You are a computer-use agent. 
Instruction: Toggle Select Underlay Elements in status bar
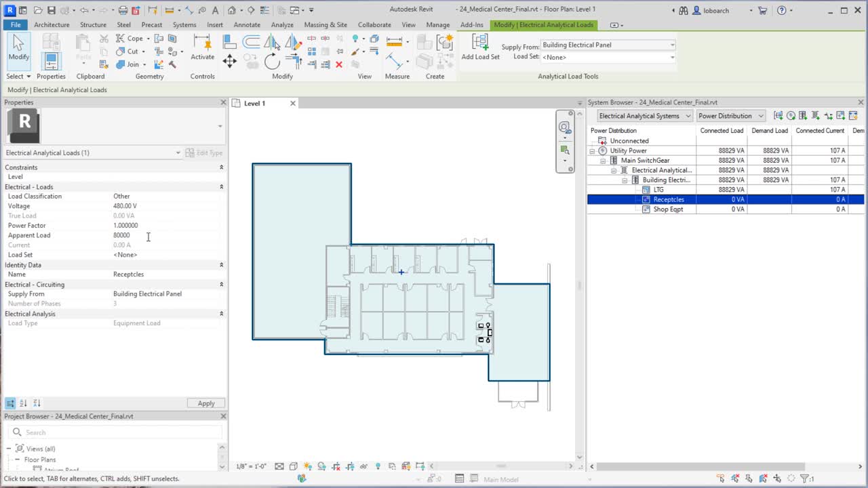coord(735,479)
